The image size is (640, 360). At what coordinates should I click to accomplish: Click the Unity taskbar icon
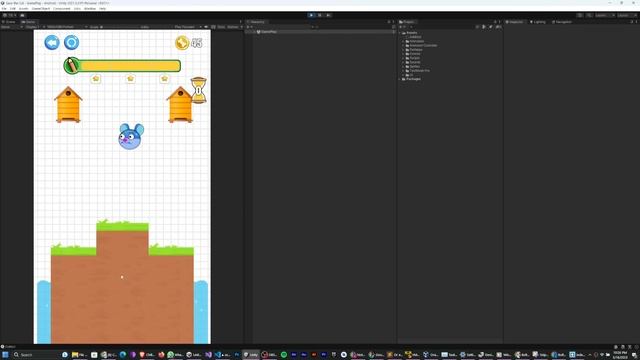tap(251, 355)
